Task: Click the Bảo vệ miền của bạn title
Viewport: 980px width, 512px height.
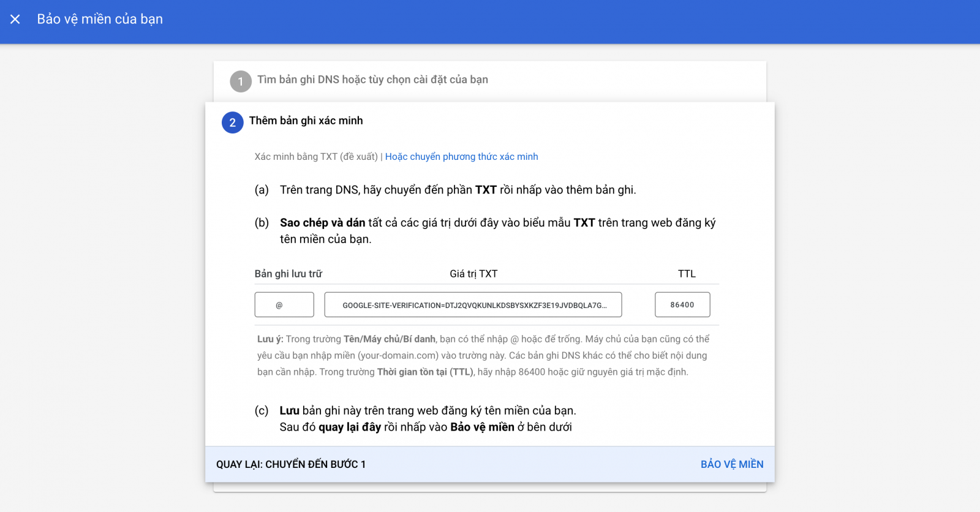Action: (100, 19)
